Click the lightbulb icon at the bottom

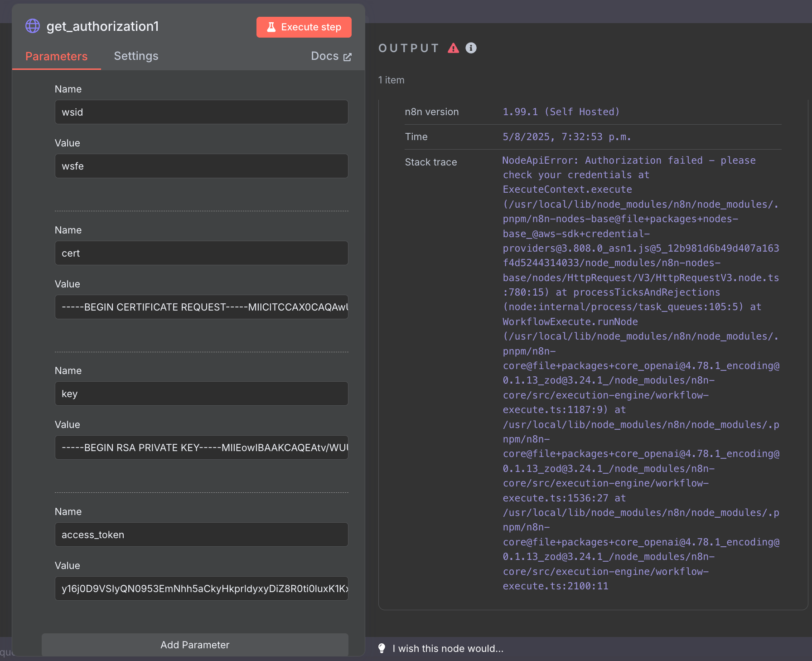[x=382, y=648]
